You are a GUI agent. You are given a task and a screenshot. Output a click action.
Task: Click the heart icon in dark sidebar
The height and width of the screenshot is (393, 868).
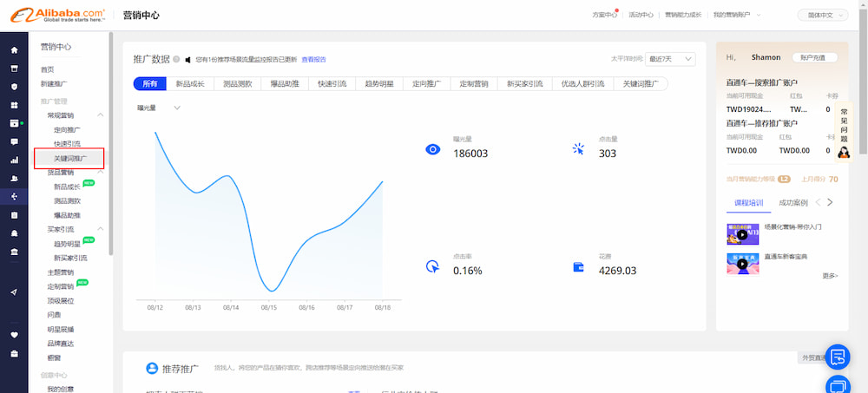pos(15,335)
